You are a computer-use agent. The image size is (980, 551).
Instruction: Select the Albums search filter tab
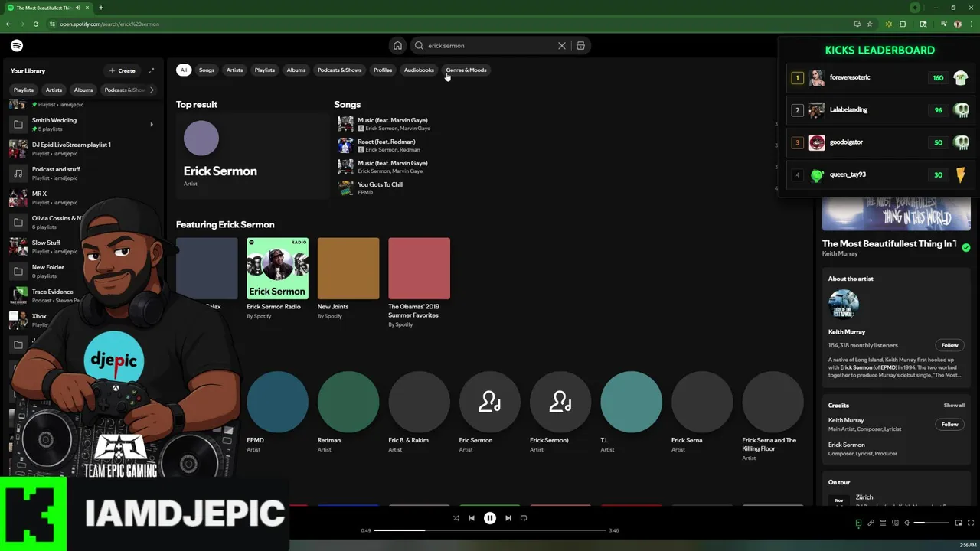coord(296,70)
